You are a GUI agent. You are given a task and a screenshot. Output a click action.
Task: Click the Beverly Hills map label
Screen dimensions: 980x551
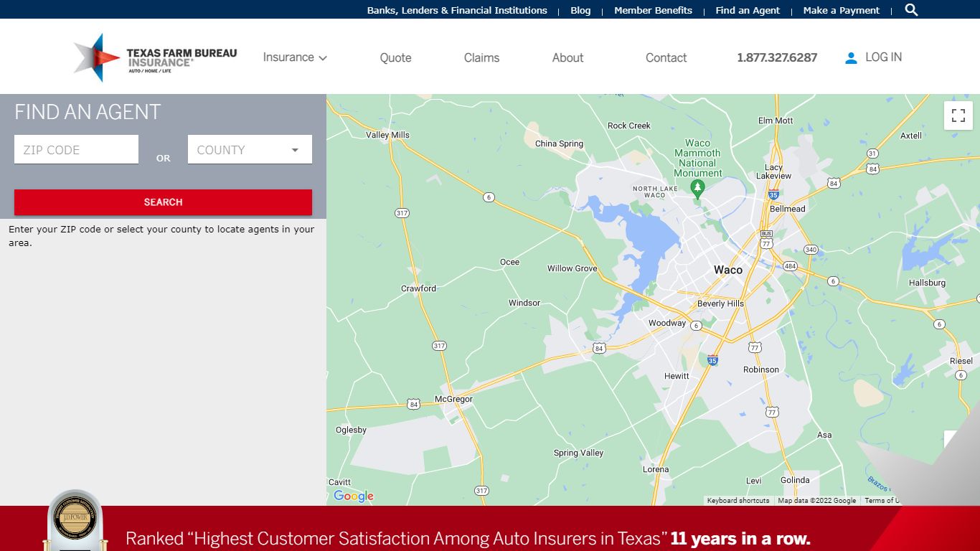(x=720, y=303)
